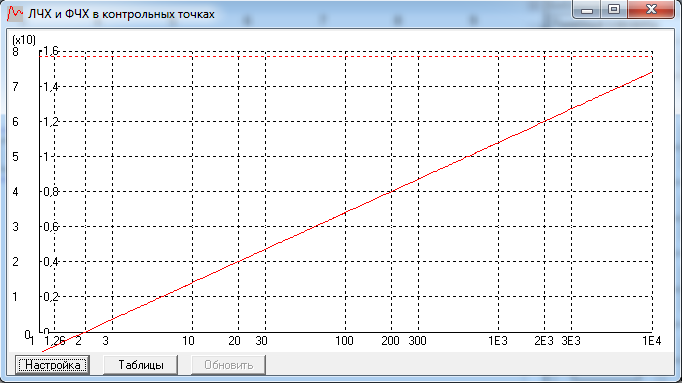The image size is (682, 383).
Task: Maximize the ЛЧХ и ФЧХ window
Action: pos(614,10)
